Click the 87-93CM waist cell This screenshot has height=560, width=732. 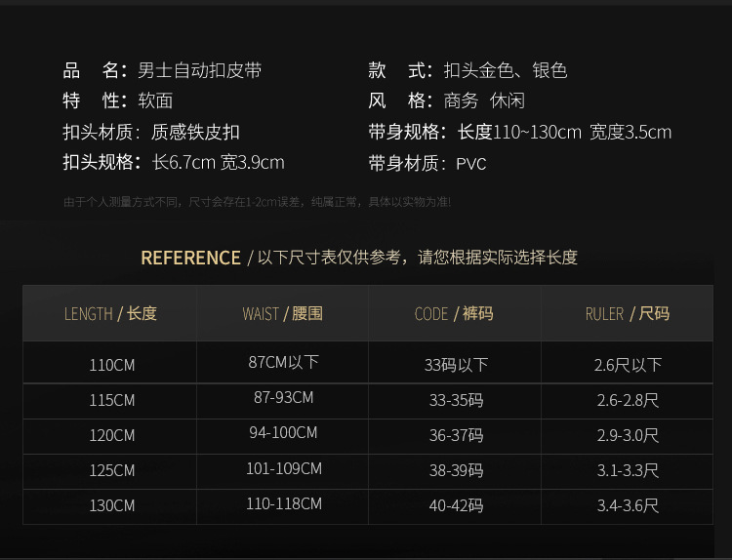coord(283,398)
